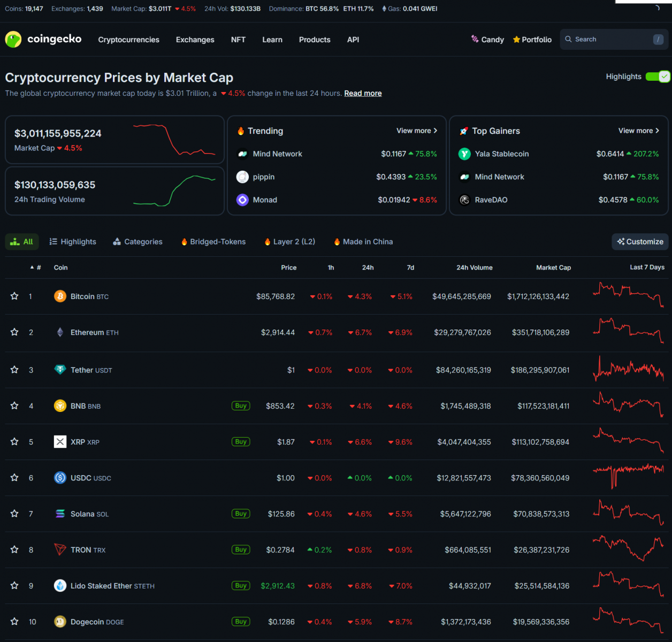The width and height of the screenshot is (672, 642).
Task: Toggle the Highlights switch off
Action: point(658,77)
